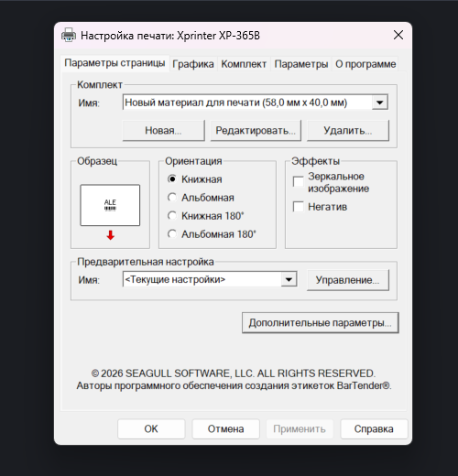Click the Отмена button
Image resolution: width=458 pixels, height=476 pixels.
tap(225, 429)
